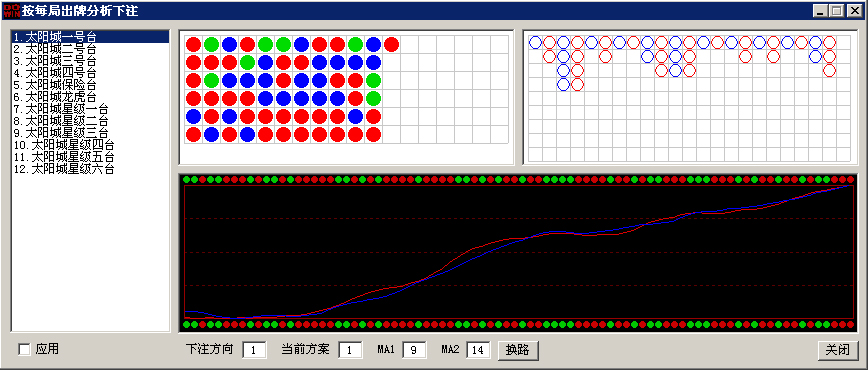This screenshot has width=868, height=370.
Task: Click the moving-average chart area
Action: coord(519,252)
